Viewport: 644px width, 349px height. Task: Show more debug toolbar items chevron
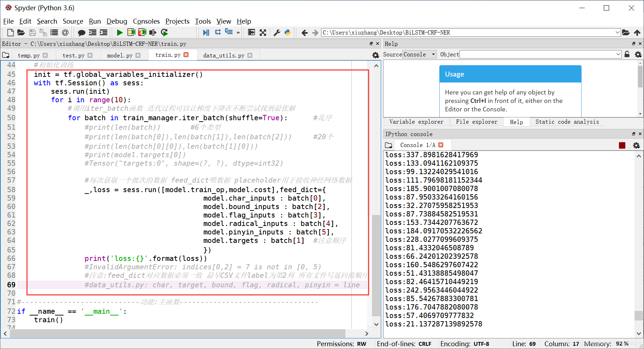point(238,32)
